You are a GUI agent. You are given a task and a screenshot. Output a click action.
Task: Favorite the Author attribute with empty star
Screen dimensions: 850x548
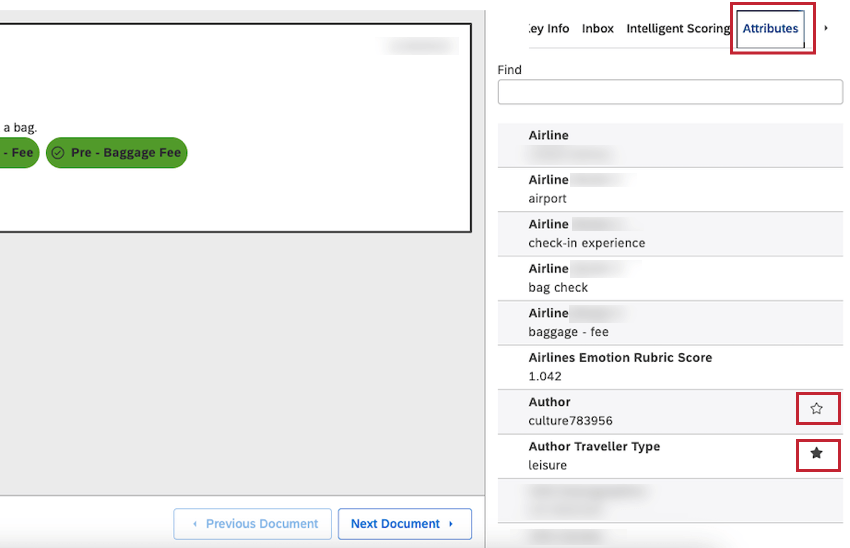[816, 409]
